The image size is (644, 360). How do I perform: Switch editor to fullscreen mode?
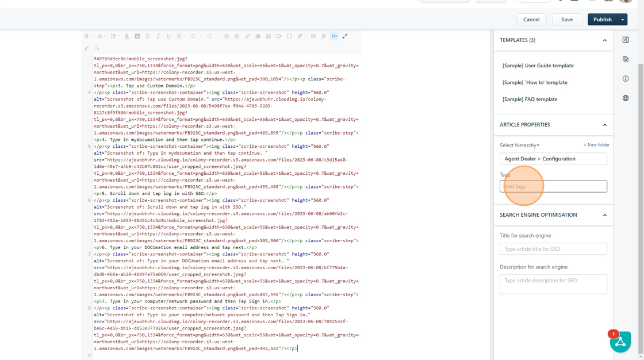pos(345,36)
